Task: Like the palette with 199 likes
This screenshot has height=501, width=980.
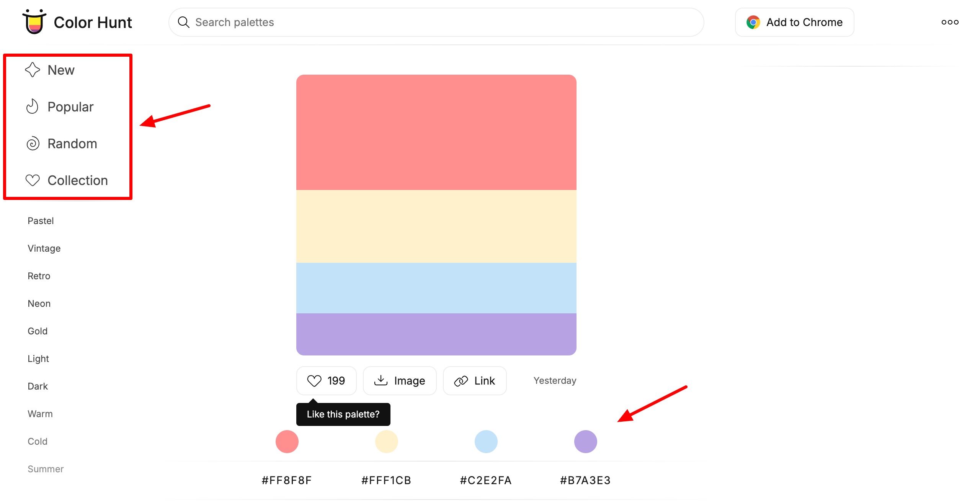Action: coord(326,381)
